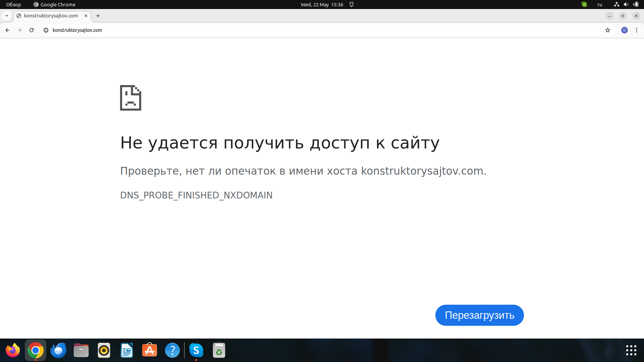
Task: Open the Trash utility in the dock
Action: tap(219, 350)
